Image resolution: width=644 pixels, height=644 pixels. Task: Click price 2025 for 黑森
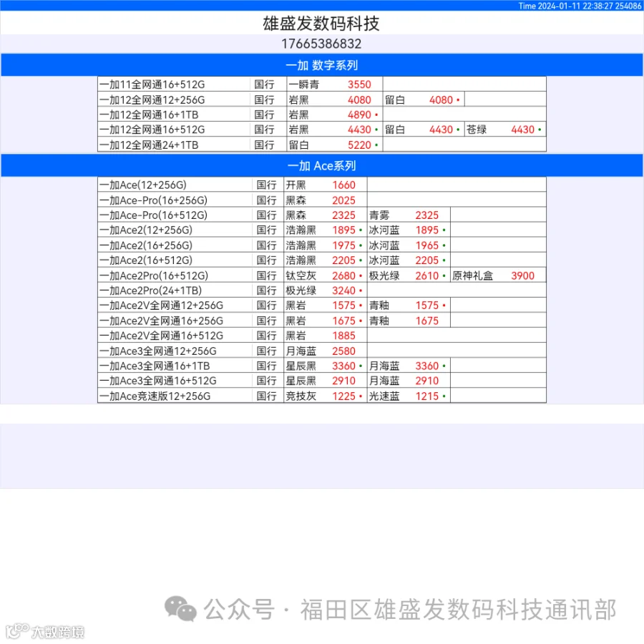click(343, 200)
